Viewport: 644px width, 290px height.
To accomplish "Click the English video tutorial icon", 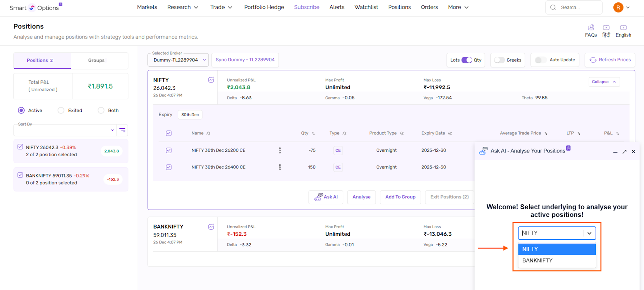I will (623, 28).
